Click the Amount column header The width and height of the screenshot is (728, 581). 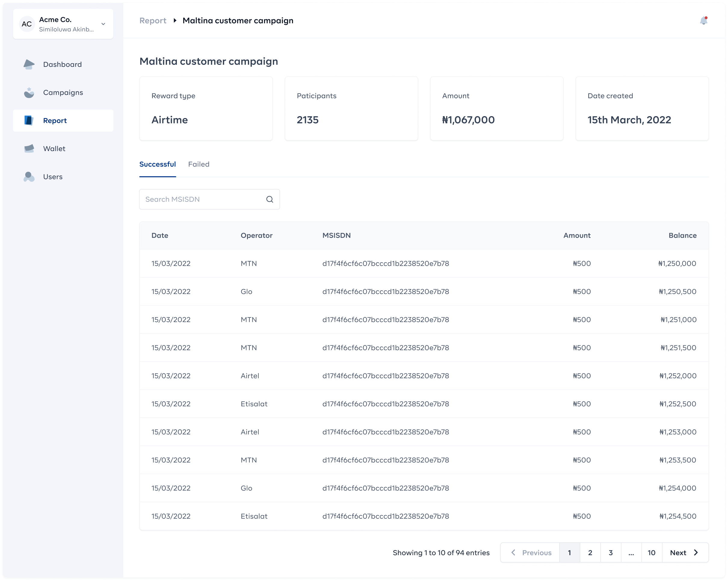(x=577, y=236)
